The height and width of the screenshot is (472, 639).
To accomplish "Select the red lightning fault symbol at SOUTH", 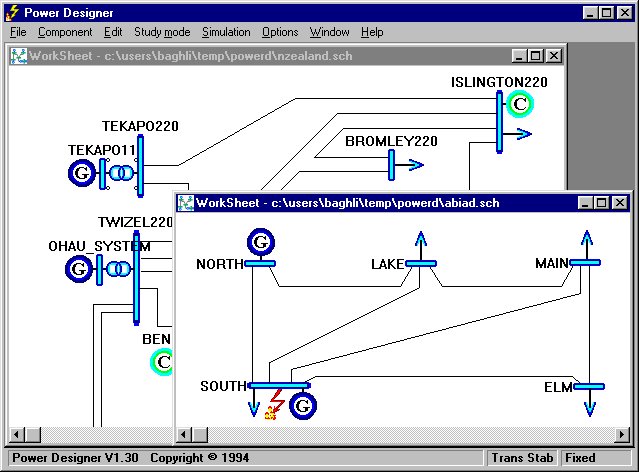I will 275,404.
